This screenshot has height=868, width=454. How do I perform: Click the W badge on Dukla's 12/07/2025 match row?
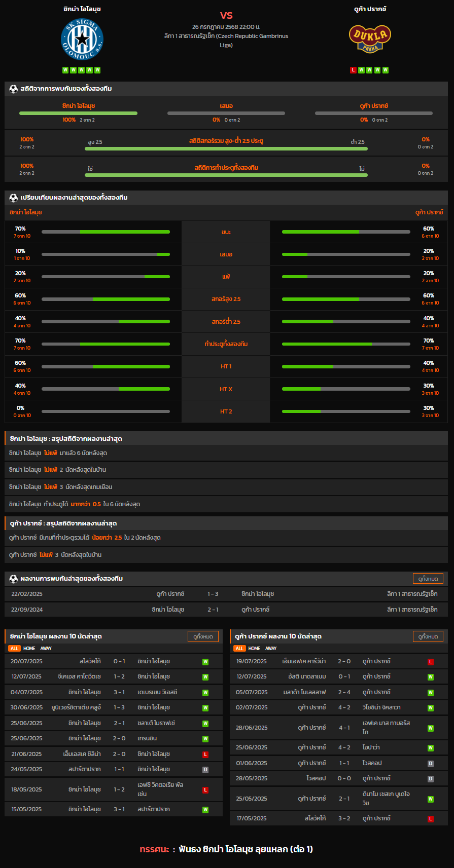click(x=431, y=677)
